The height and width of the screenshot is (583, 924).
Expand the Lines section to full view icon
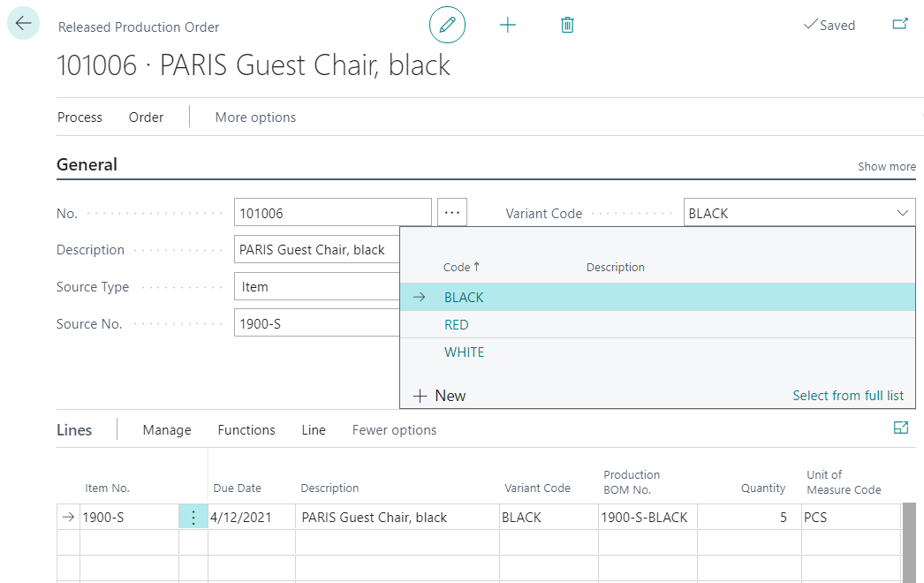901,428
